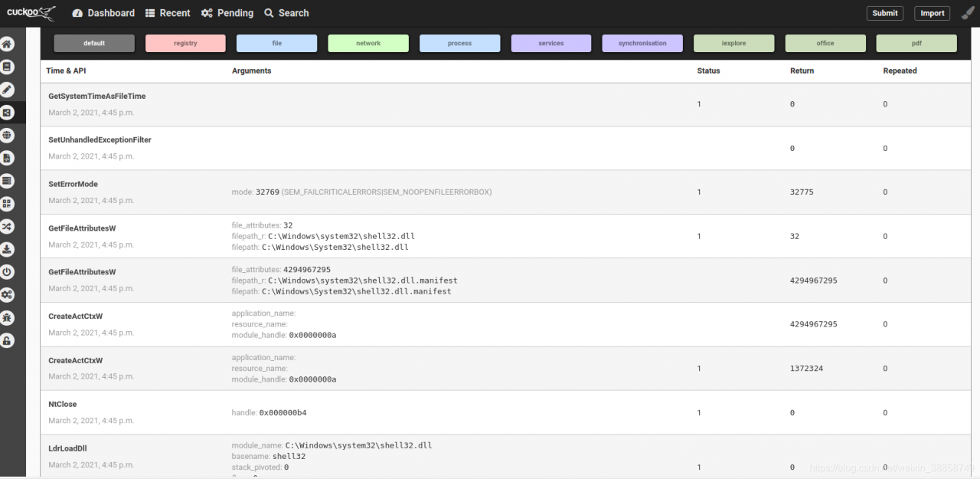This screenshot has width=980, height=479.
Task: Toggle the registry category filter
Action: click(x=185, y=44)
